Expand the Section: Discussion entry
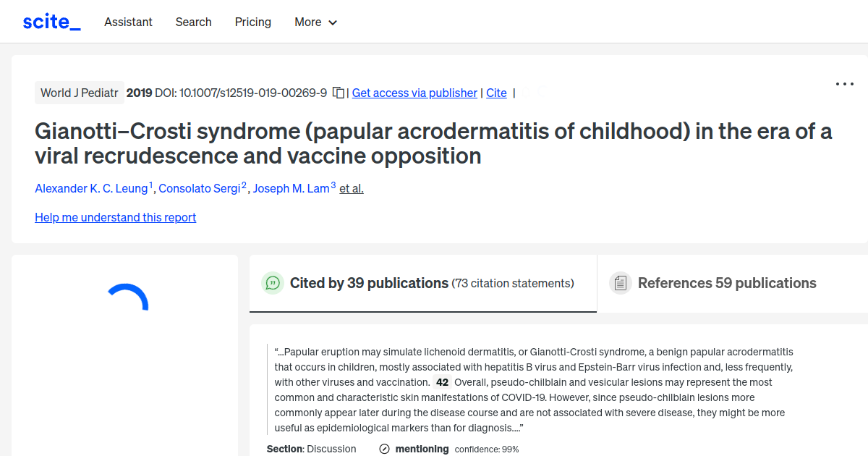 pos(312,449)
